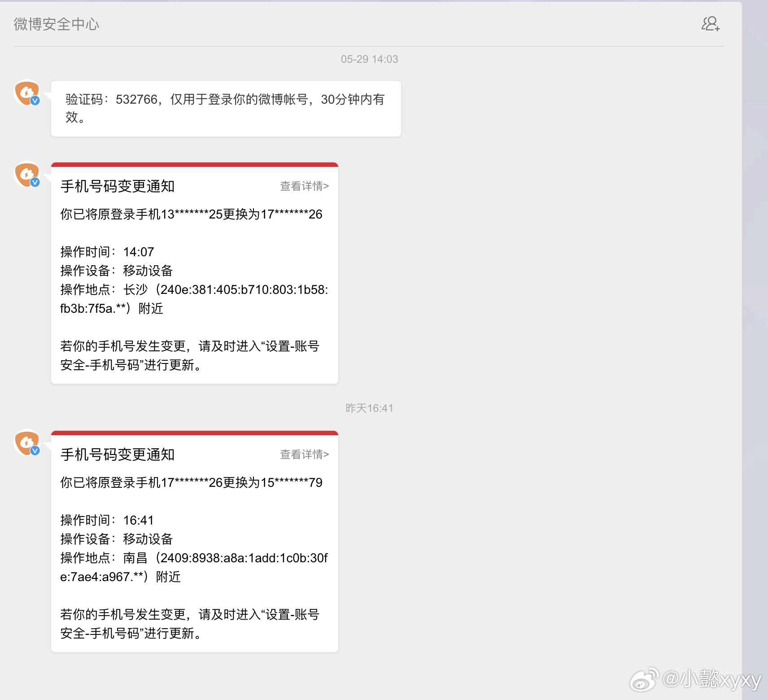Select the verification code 532766 message bubble
The image size is (768, 700).
(226, 109)
